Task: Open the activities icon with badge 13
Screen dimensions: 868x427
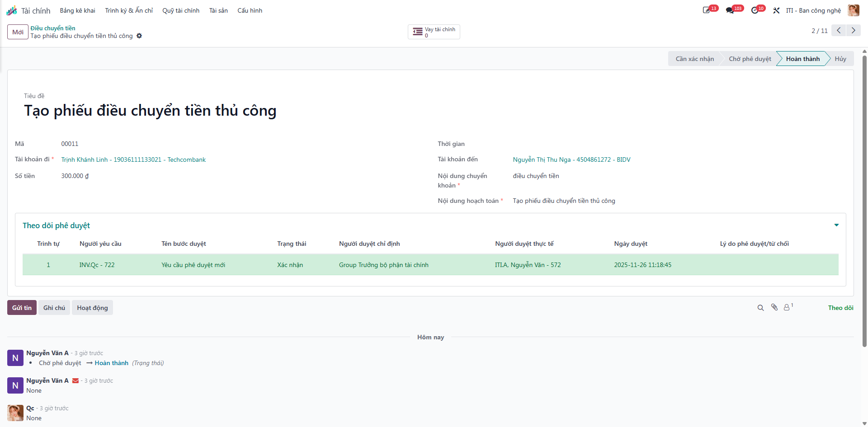Action: coord(707,10)
